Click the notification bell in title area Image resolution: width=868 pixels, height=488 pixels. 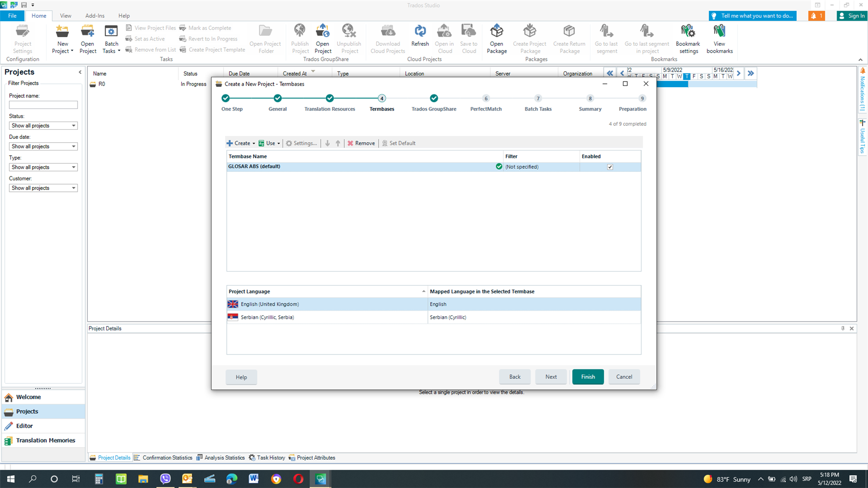[816, 16]
